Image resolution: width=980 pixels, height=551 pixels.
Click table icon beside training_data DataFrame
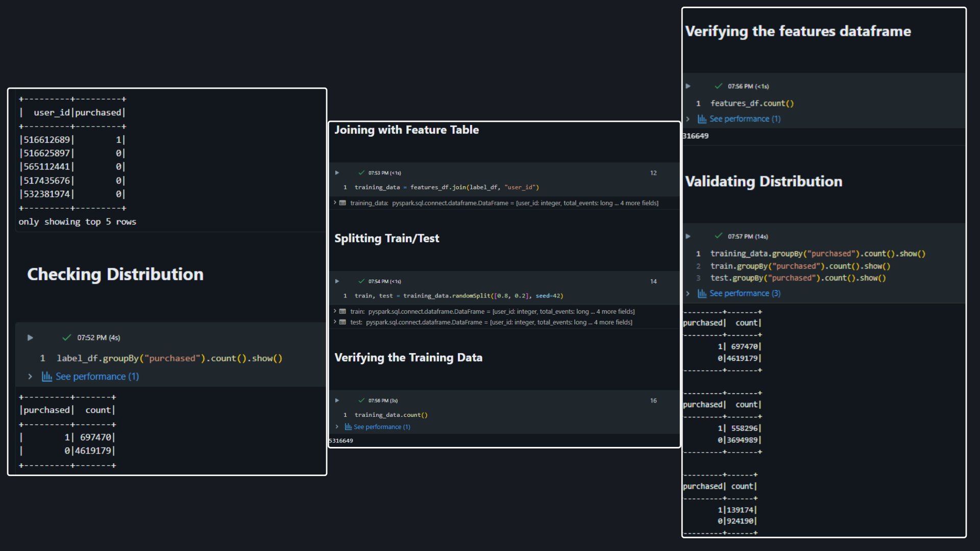[342, 203]
